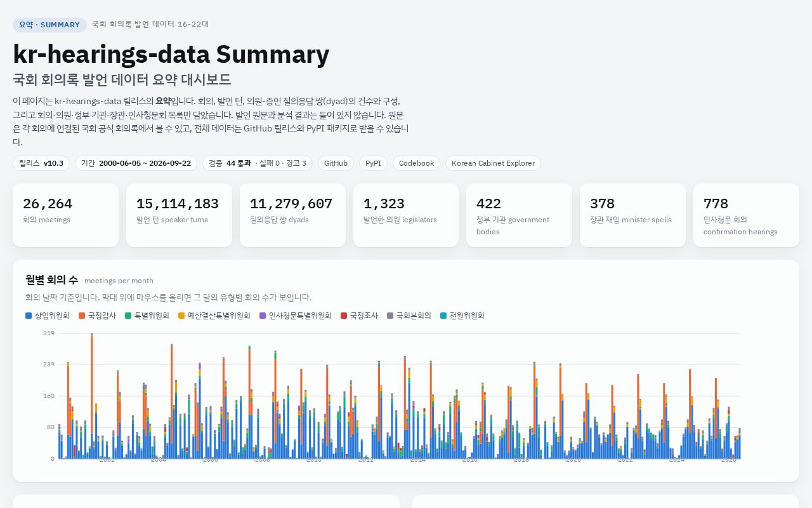
Task: Click the 378 minister spells card
Action: point(632,215)
